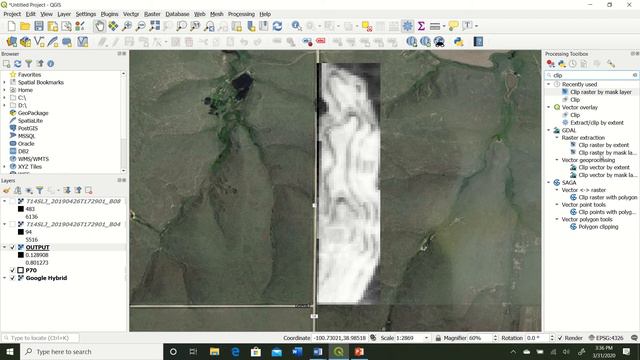Open the Project menu

coord(12,14)
